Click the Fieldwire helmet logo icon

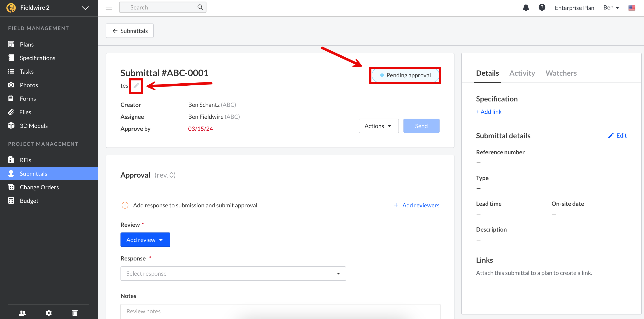(11, 8)
